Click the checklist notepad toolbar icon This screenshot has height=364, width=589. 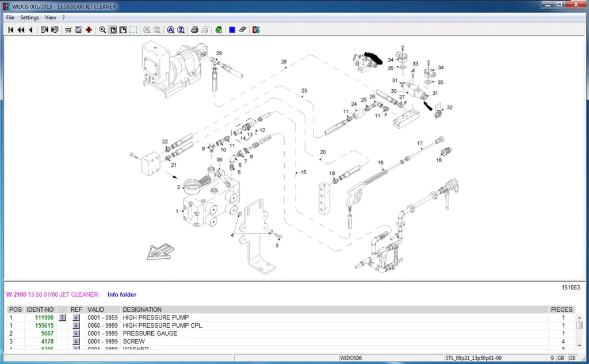click(78, 30)
